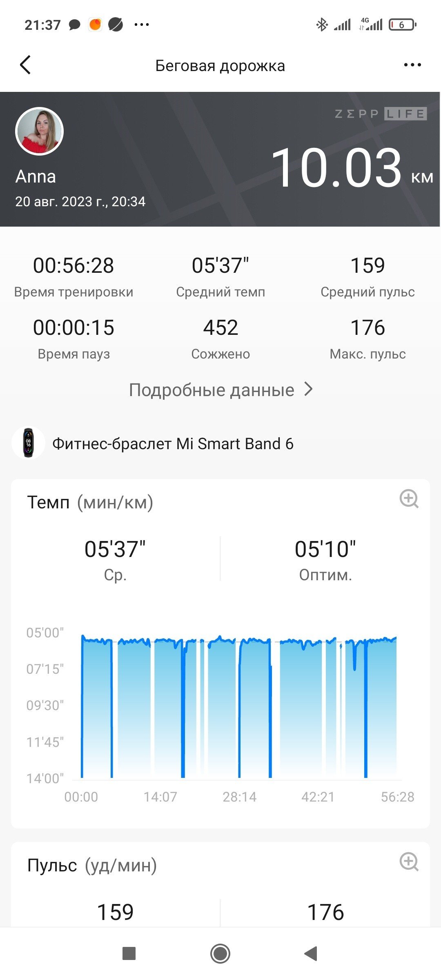Select the 00:56:28 Время тренировки stat

[x=73, y=277]
